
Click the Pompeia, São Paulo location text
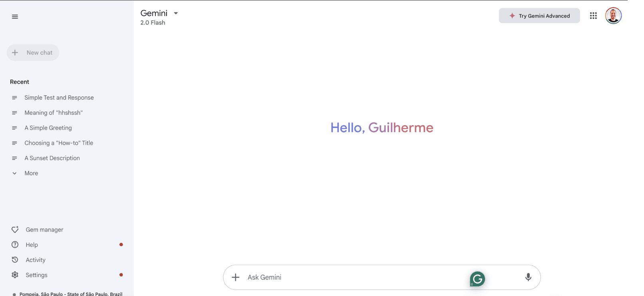click(x=71, y=294)
